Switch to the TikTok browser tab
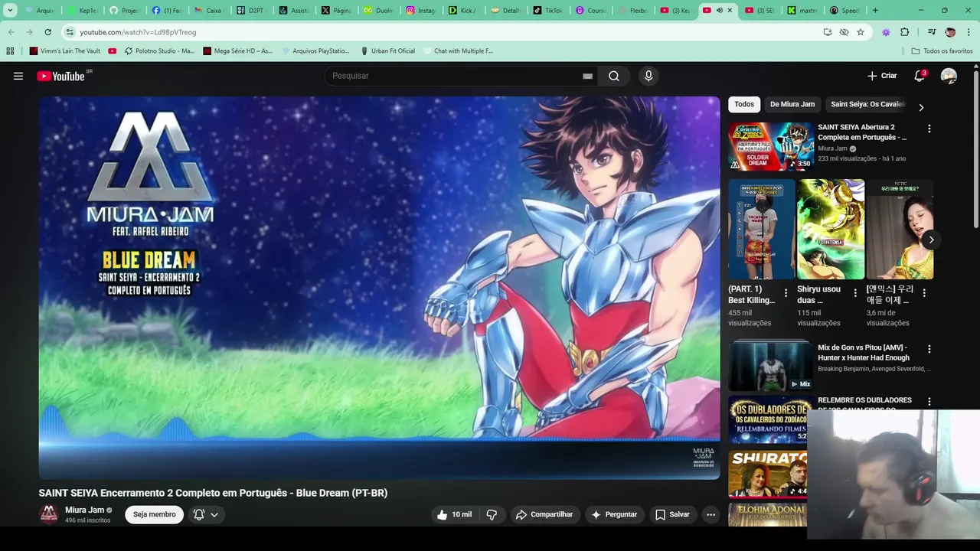980x551 pixels. tap(547, 11)
